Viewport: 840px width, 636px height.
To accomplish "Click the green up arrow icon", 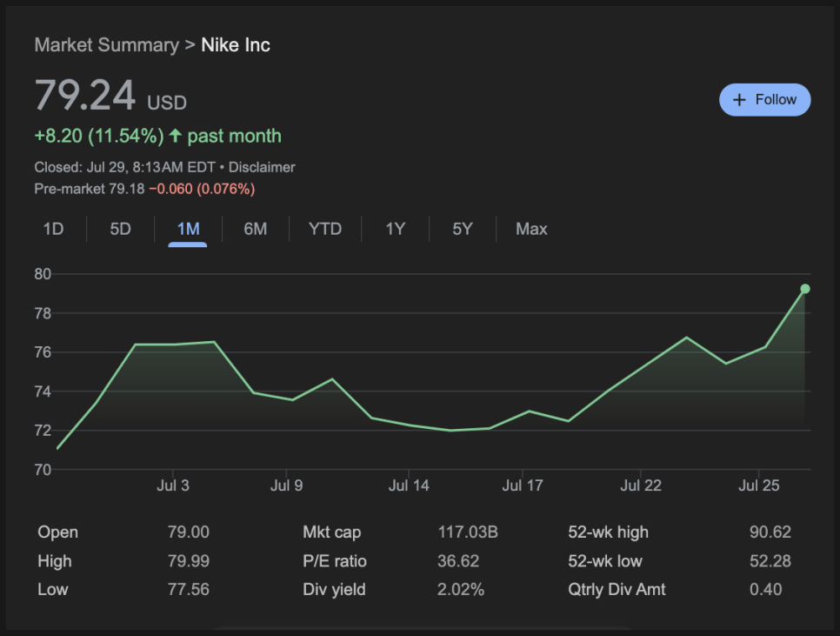I will [x=175, y=135].
